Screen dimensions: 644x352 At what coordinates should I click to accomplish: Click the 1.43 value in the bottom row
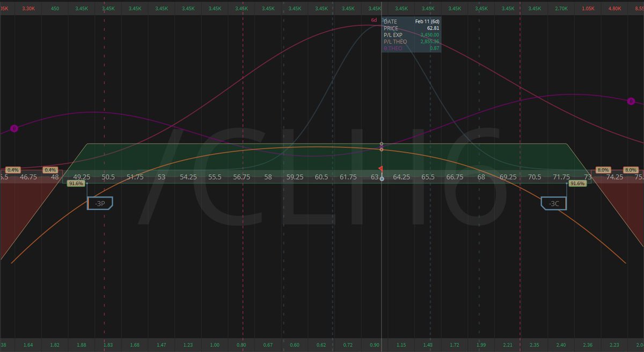(428, 344)
